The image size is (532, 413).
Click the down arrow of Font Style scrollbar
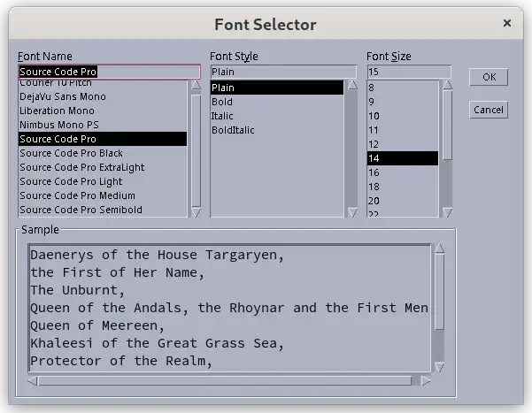[x=352, y=212]
